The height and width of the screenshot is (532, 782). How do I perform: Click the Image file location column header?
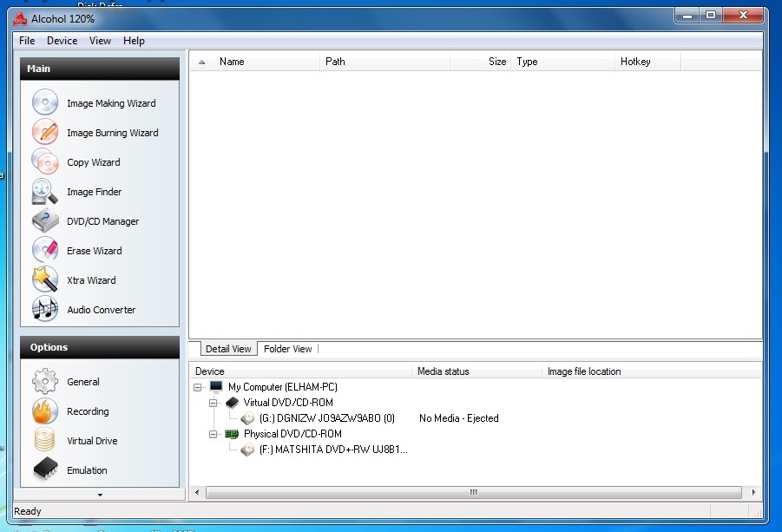click(x=651, y=371)
